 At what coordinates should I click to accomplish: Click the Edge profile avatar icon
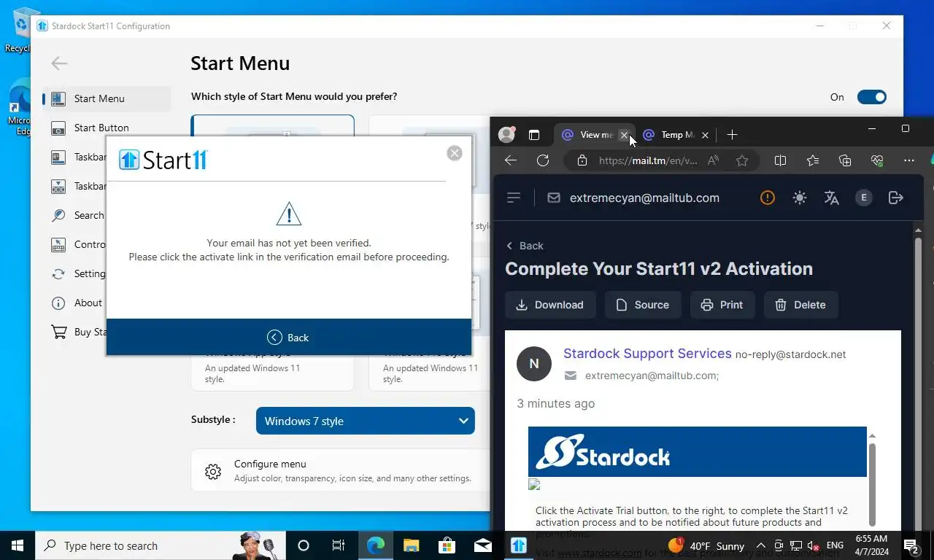click(506, 135)
